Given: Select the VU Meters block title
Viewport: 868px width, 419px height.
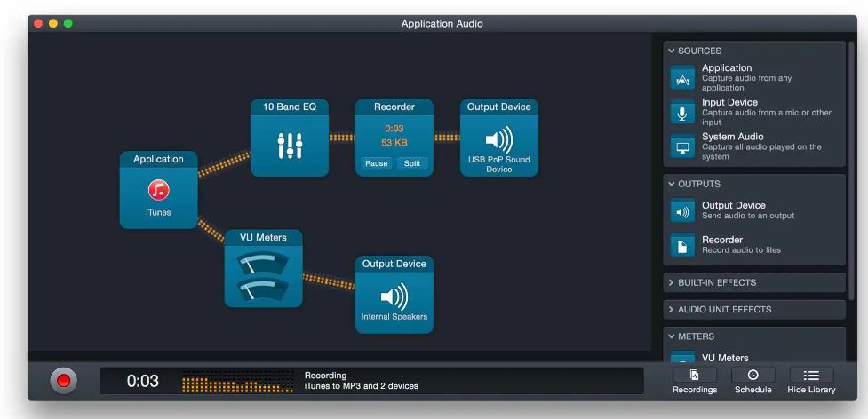Looking at the screenshot, I should click(x=264, y=238).
